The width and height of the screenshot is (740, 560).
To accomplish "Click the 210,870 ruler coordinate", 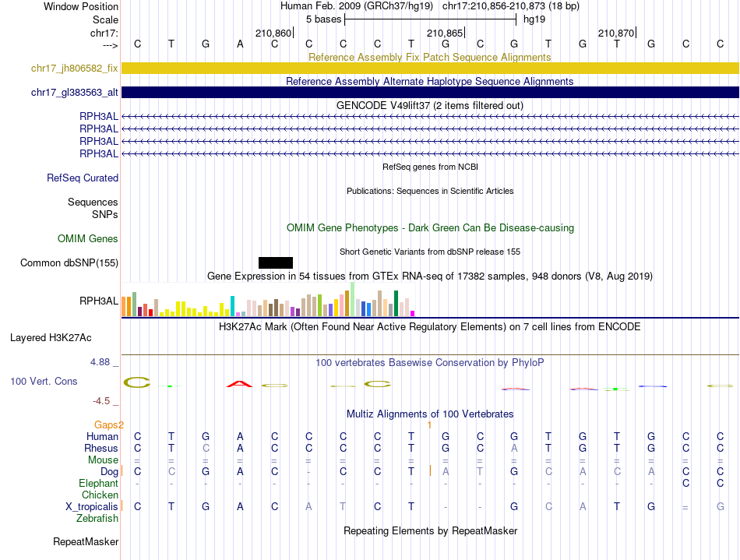I will 616,33.
